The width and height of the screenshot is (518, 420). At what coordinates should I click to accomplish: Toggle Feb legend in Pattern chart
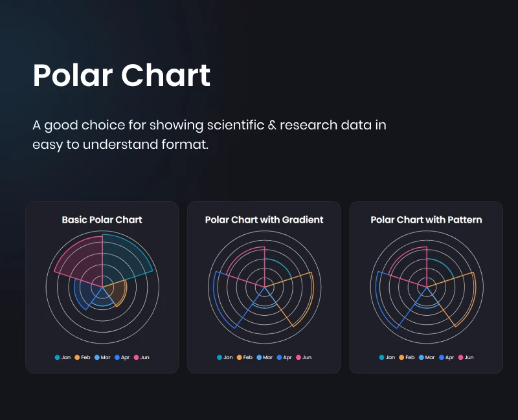point(407,357)
